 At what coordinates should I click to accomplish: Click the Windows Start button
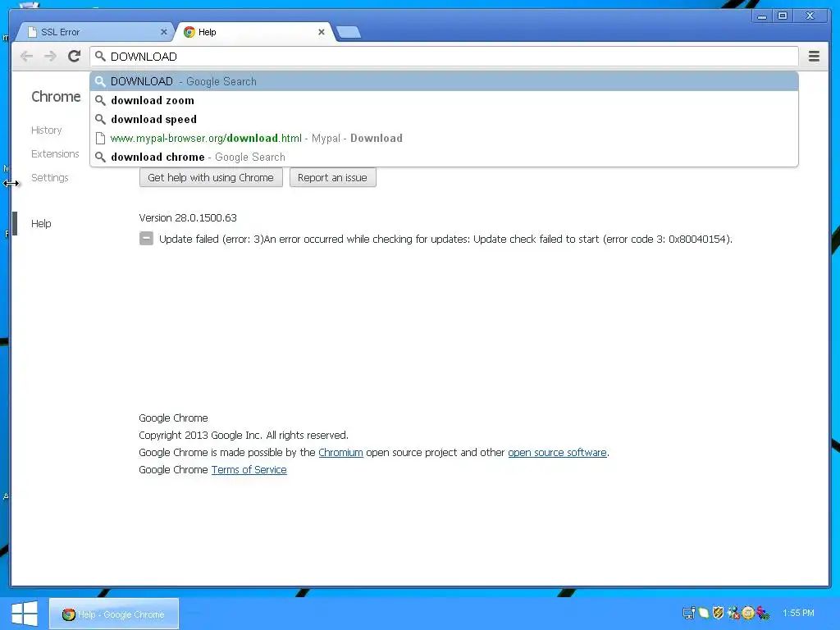pos(25,614)
